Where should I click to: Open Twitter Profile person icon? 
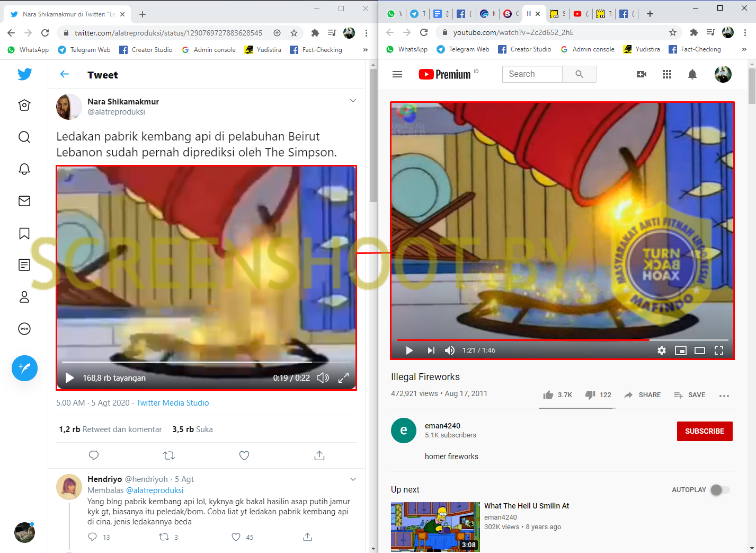[x=24, y=297]
